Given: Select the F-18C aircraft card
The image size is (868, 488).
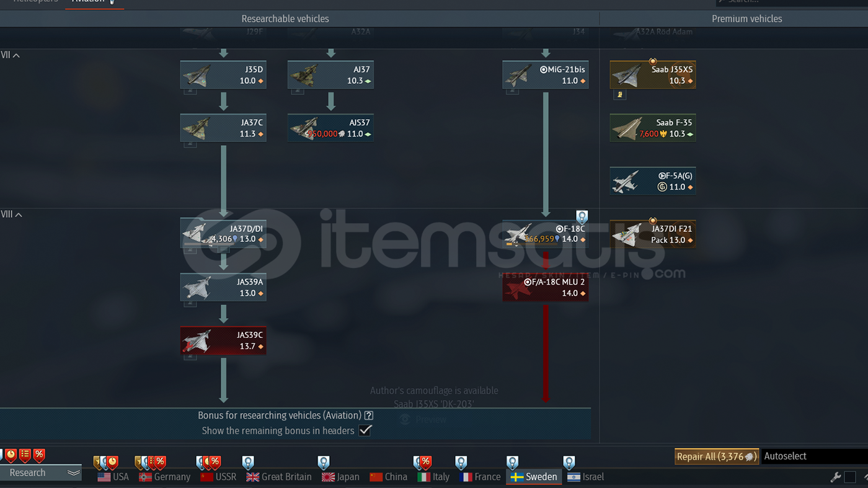Looking at the screenshot, I should 546,233.
